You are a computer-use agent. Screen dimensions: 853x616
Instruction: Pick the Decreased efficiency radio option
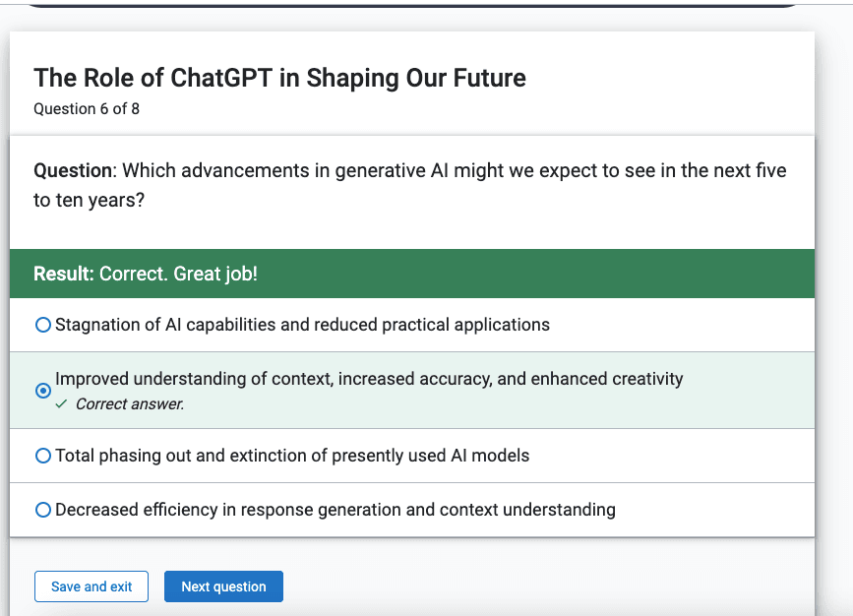click(43, 510)
